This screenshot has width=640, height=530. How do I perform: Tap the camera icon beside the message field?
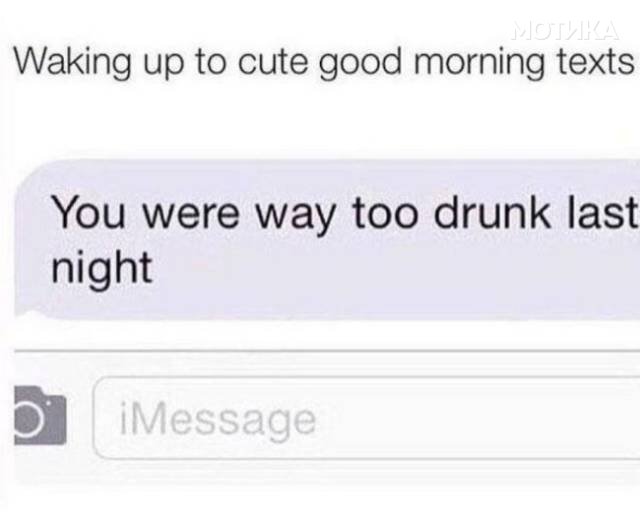pos(40,416)
